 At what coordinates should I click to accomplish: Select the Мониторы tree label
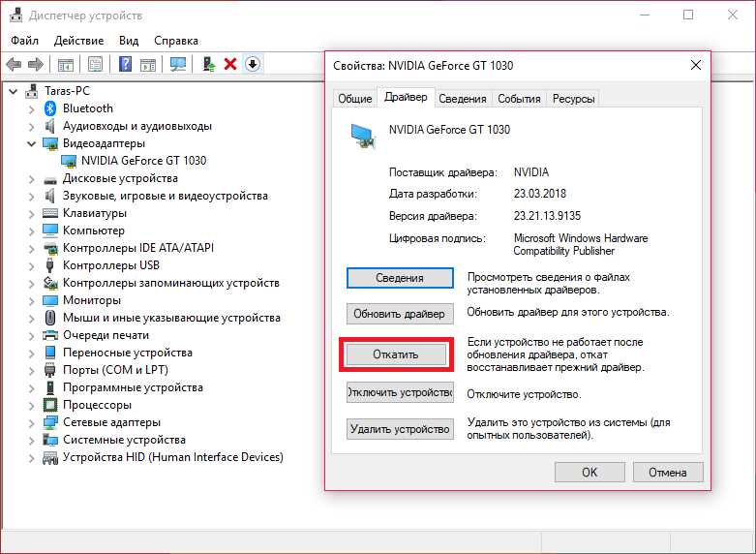click(92, 300)
